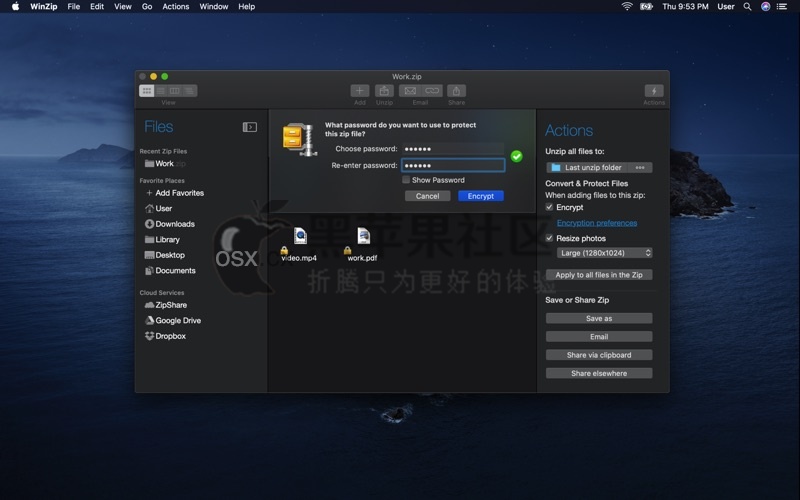The width and height of the screenshot is (800, 500).
Task: Open Google Drive cloud service
Action: tap(173, 321)
